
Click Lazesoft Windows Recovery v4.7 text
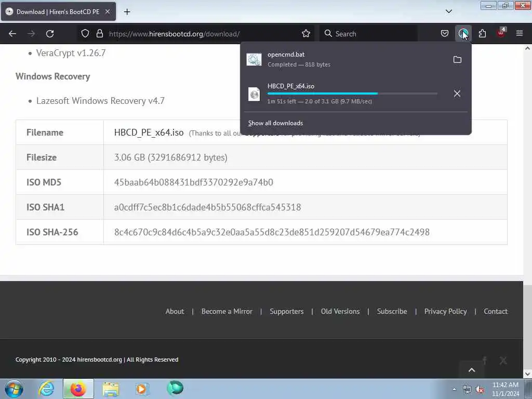click(100, 101)
